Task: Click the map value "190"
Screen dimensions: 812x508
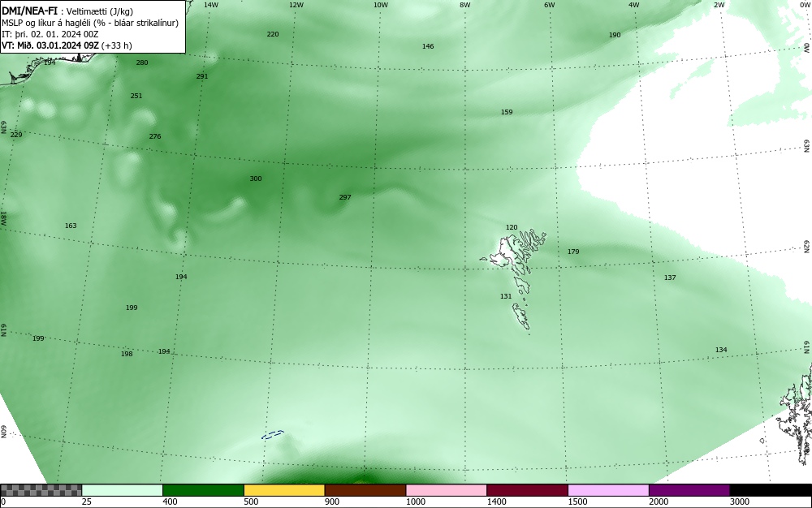Action: pos(615,35)
